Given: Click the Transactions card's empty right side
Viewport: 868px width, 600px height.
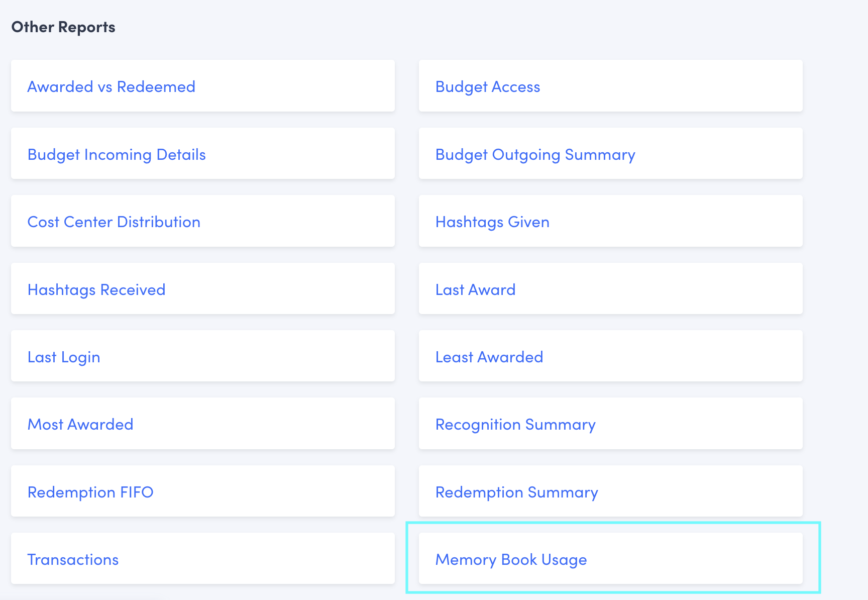Looking at the screenshot, I should (276, 559).
